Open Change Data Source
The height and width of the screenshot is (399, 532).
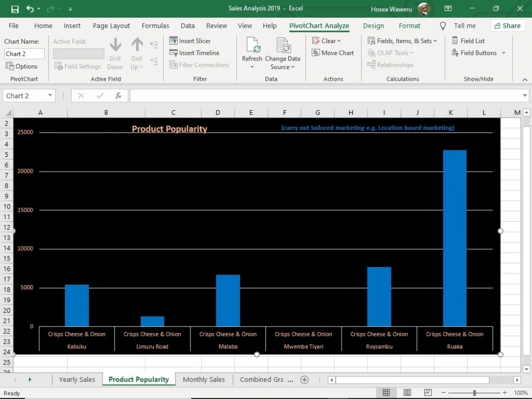pyautogui.click(x=282, y=53)
